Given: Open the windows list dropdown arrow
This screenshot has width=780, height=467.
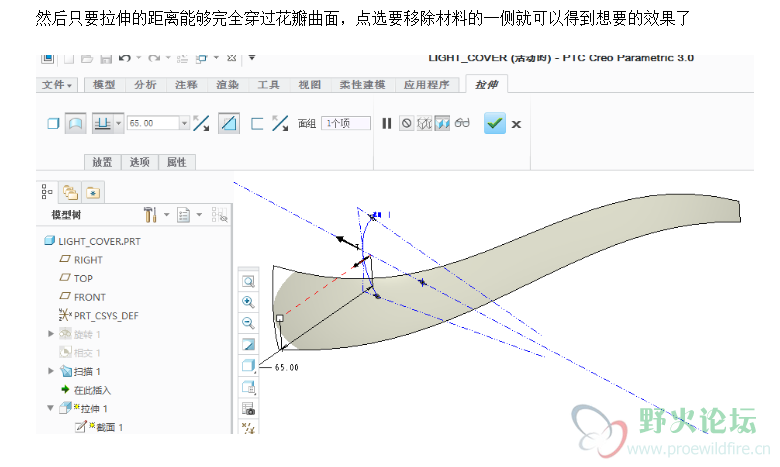Looking at the screenshot, I should [216, 58].
